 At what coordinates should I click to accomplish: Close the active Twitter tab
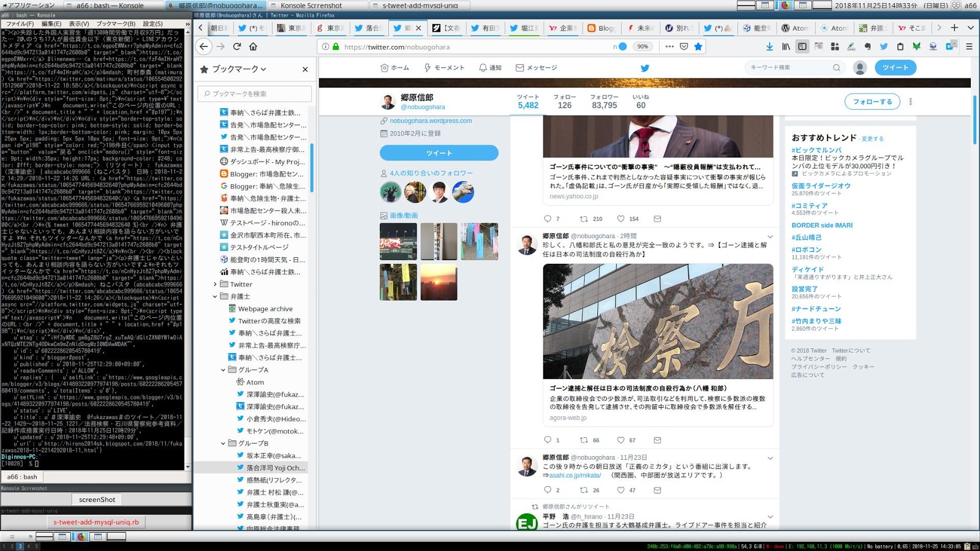[x=418, y=28]
